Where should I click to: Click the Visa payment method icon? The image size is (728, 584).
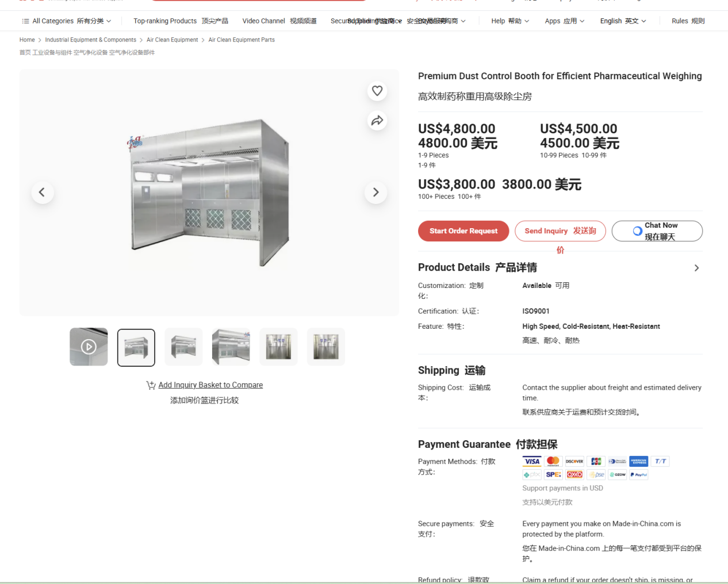(531, 461)
